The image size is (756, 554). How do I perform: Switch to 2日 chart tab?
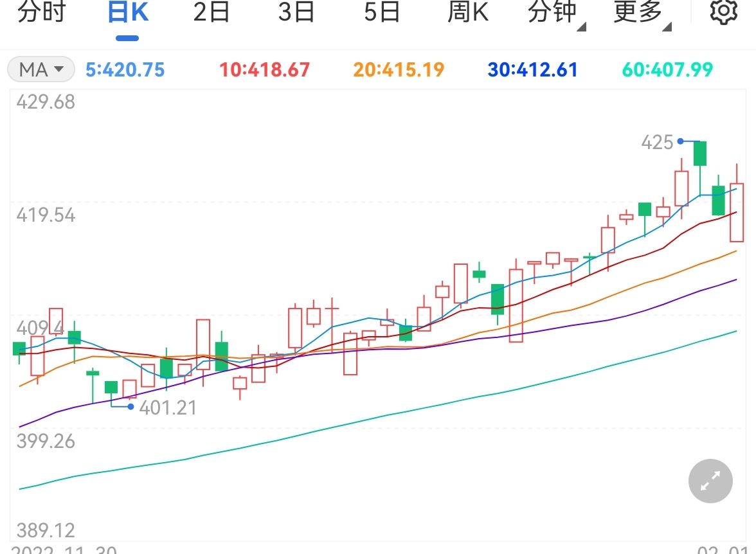pos(211,12)
